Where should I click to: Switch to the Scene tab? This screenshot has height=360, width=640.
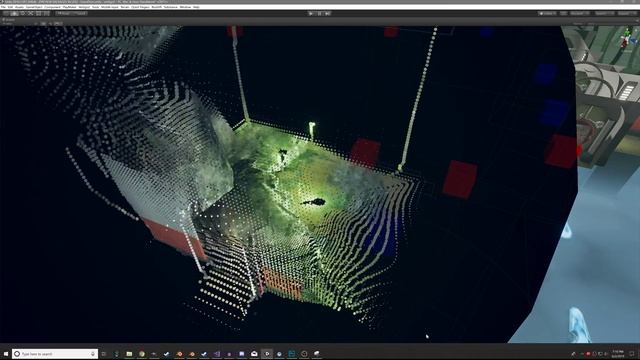tap(9, 20)
